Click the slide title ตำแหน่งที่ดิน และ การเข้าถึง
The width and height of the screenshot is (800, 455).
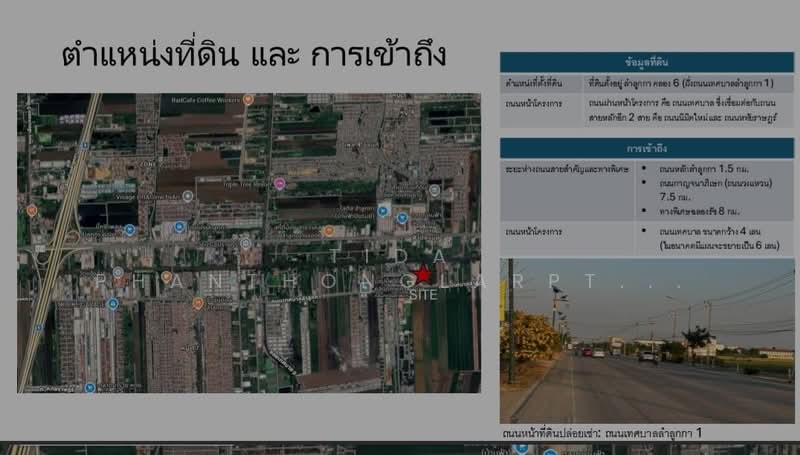[254, 53]
